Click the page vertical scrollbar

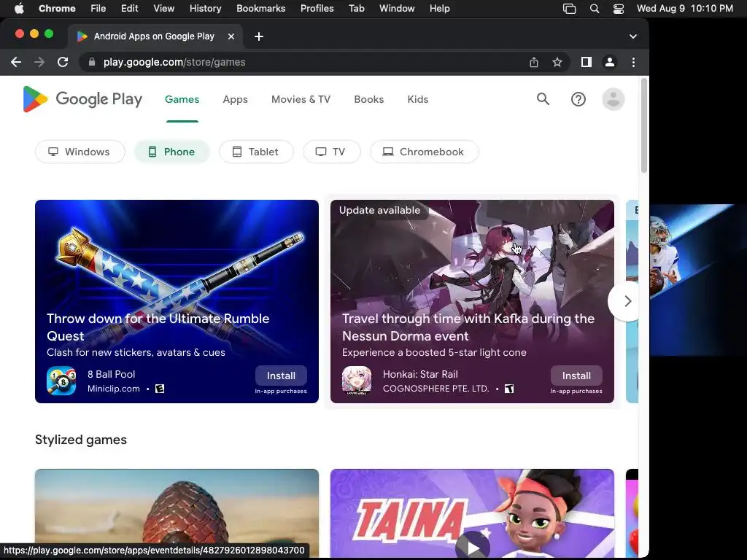click(x=643, y=126)
